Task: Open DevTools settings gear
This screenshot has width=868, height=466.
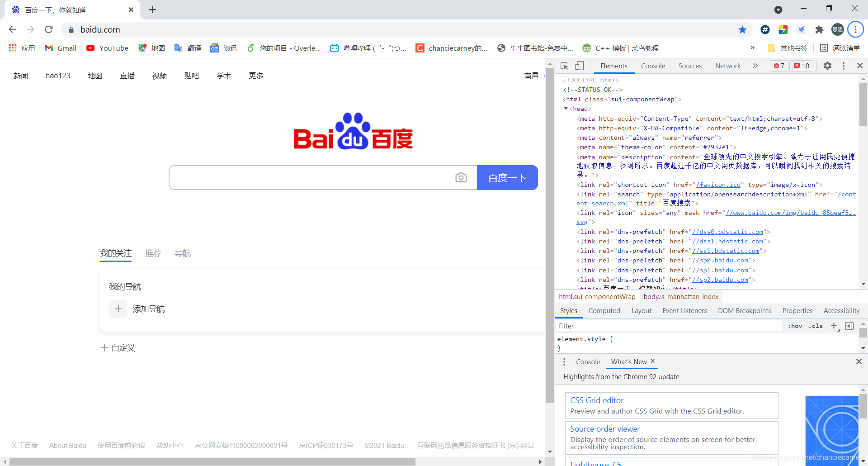Action: (x=827, y=66)
